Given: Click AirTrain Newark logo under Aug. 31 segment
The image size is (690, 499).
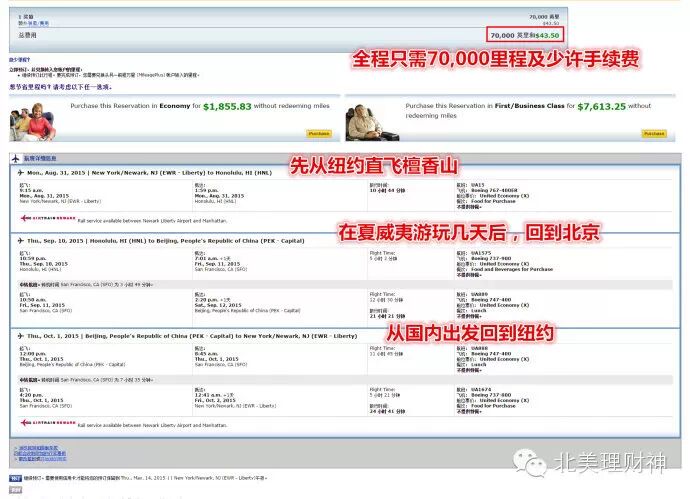Looking at the screenshot, I should click(x=48, y=218).
